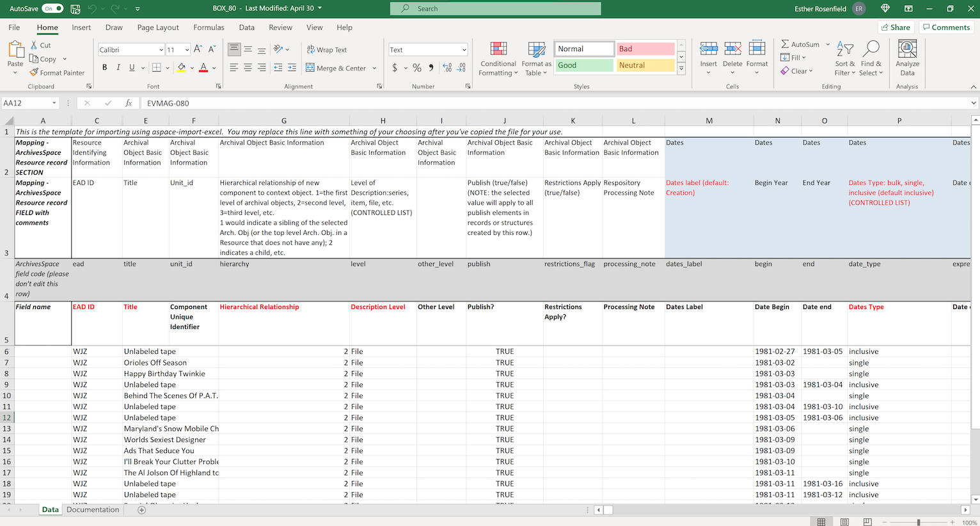Open the Formulas ribbon tab
The width and height of the screenshot is (980, 526).
(209, 28)
